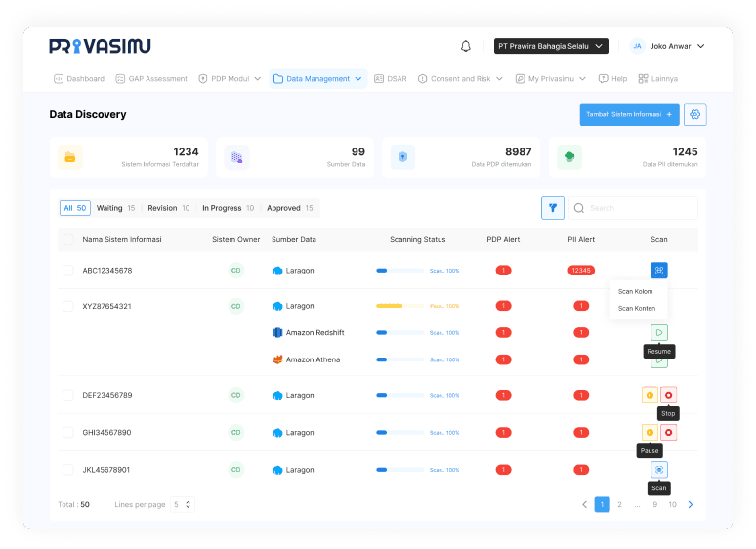This screenshot has width=756, height=549.
Task: Click the blue filter funnel icon
Action: coord(553,208)
